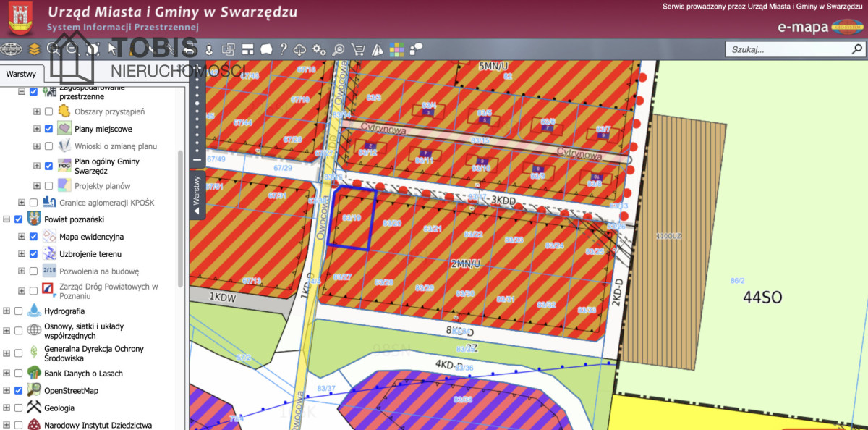Click the double triangle toolbar icon
The width and height of the screenshot is (868, 430).
point(377,49)
